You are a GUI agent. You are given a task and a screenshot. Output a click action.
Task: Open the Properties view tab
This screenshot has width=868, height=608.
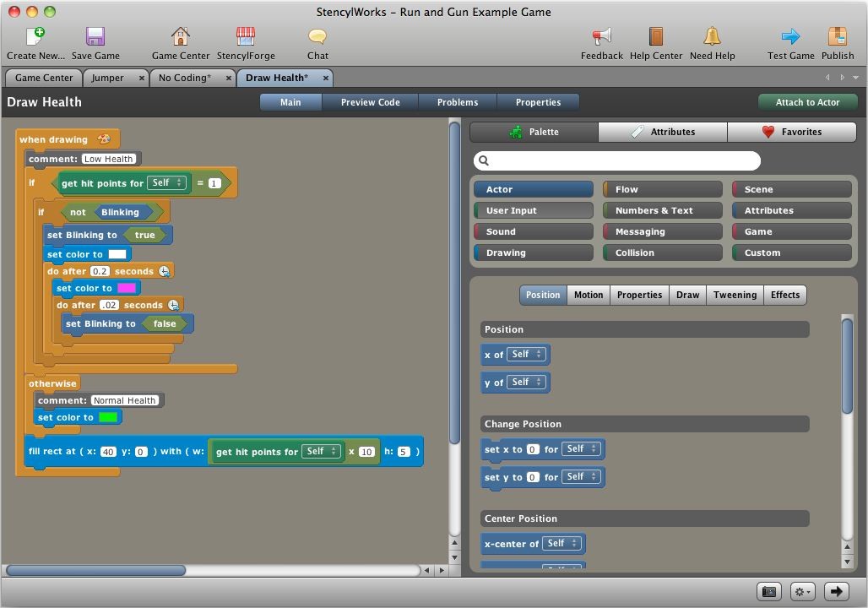pos(538,102)
